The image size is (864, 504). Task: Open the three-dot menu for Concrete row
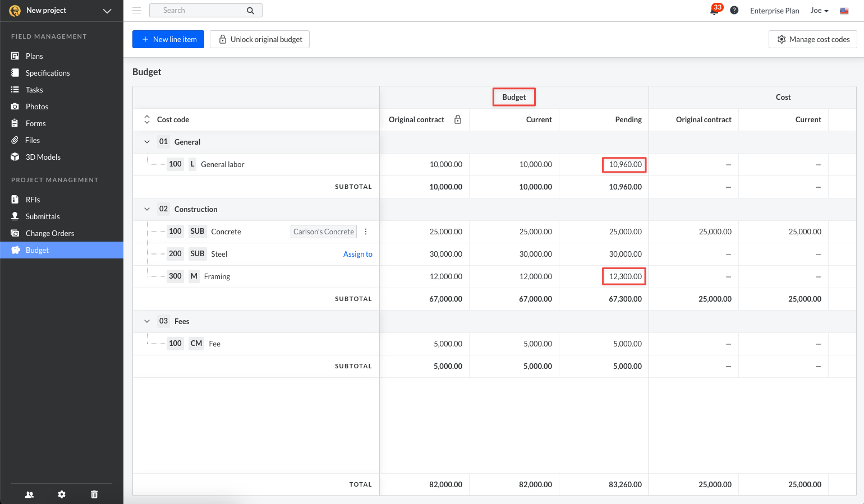[x=366, y=232]
